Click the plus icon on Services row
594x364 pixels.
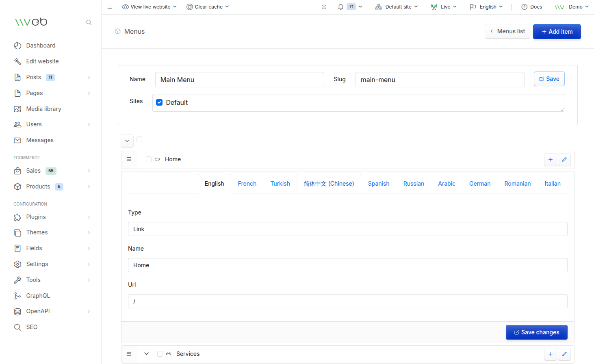pos(550,354)
